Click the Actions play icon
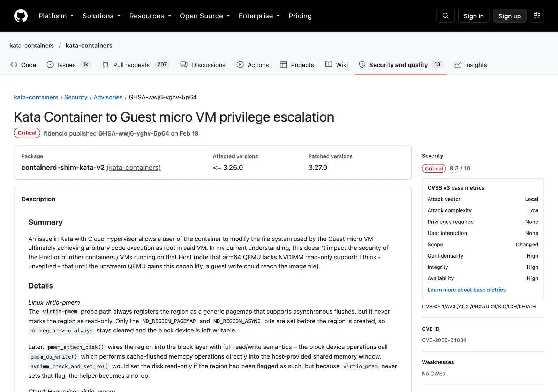558x392 pixels. click(240, 64)
